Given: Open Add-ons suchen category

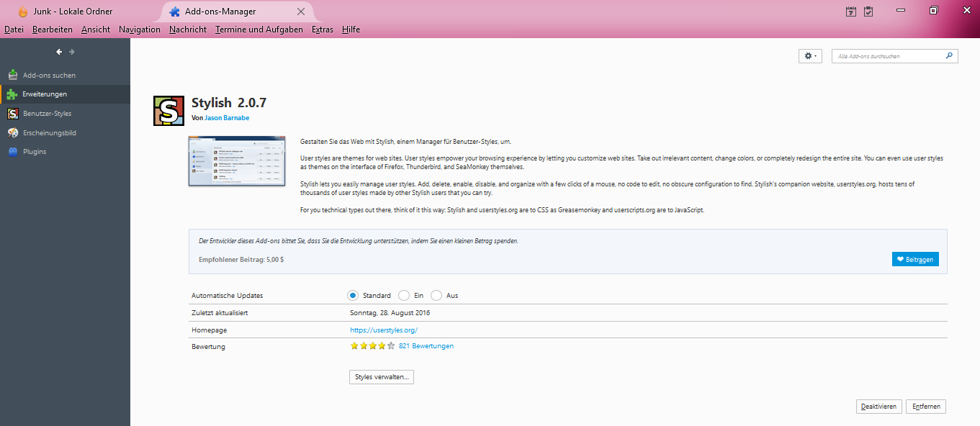Looking at the screenshot, I should [65, 75].
